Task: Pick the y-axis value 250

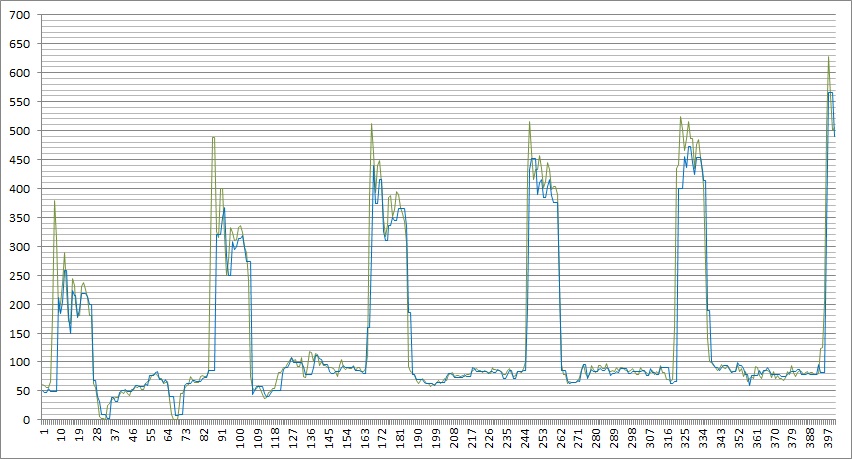Action: 20,275
